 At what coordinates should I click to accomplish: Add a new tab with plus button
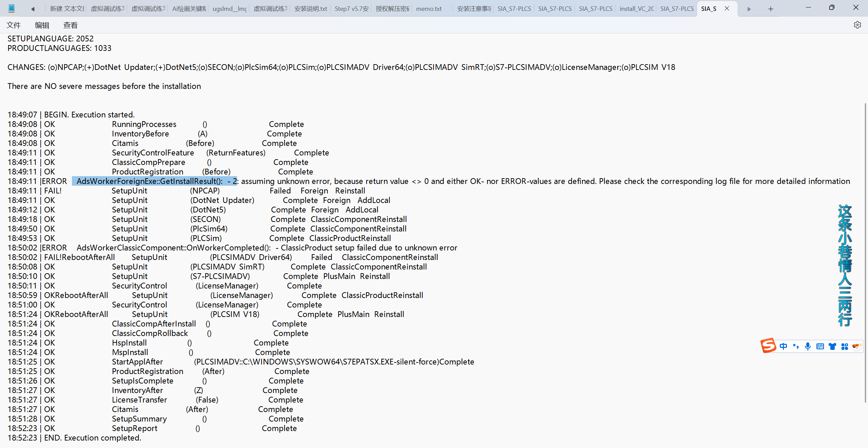771,9
